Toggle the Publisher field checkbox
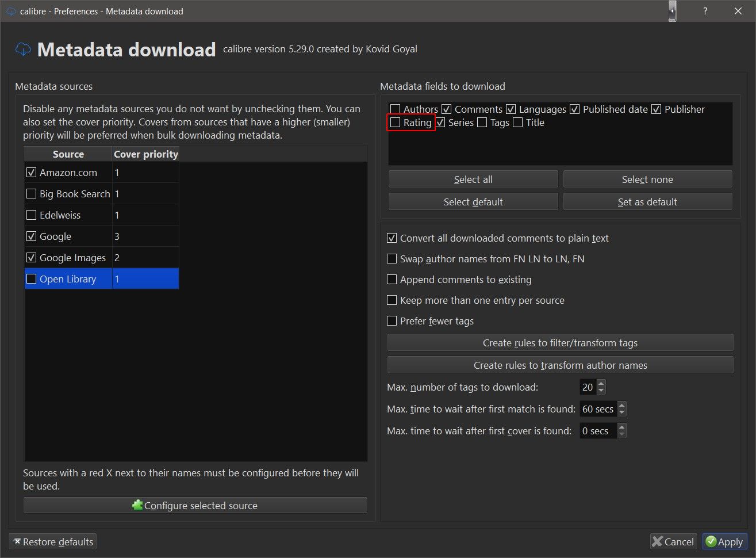 point(656,109)
